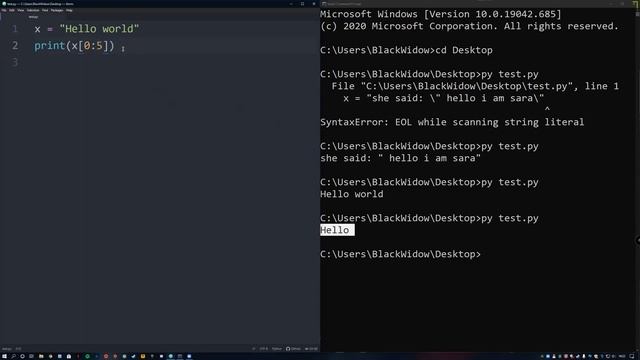Open the notification center icon
This screenshot has width=640, height=360.
[632, 356]
